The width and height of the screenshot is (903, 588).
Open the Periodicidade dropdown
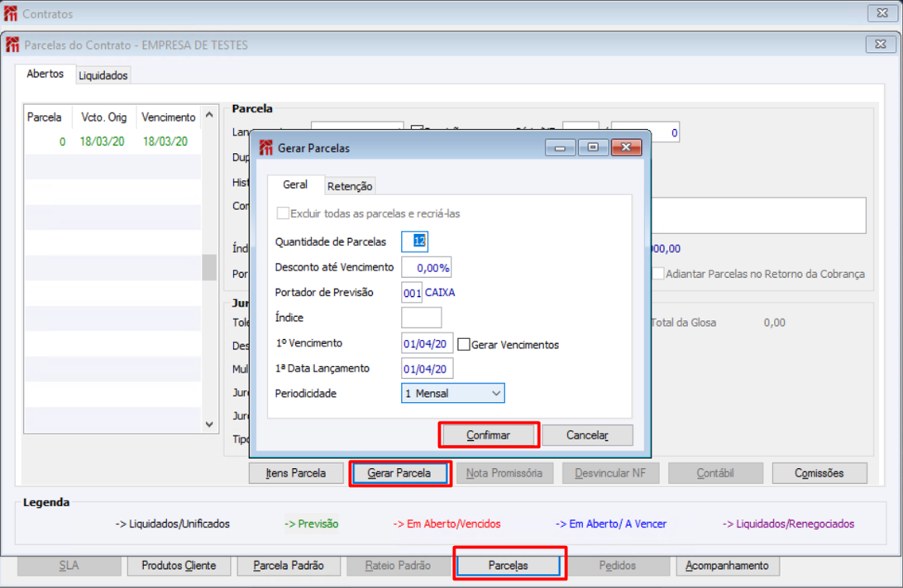496,394
